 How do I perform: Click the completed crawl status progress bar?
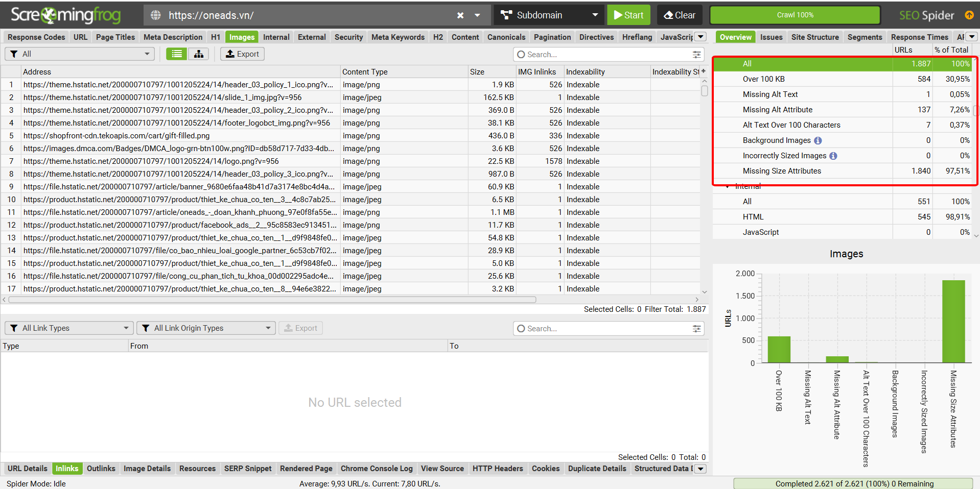pos(853,483)
